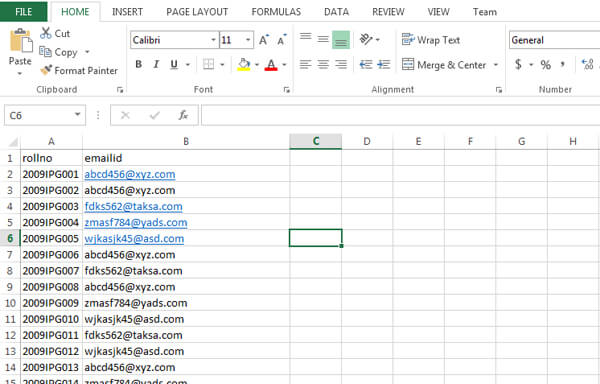Set bottom vertical alignment
The width and height of the screenshot is (600, 384).
(x=341, y=40)
